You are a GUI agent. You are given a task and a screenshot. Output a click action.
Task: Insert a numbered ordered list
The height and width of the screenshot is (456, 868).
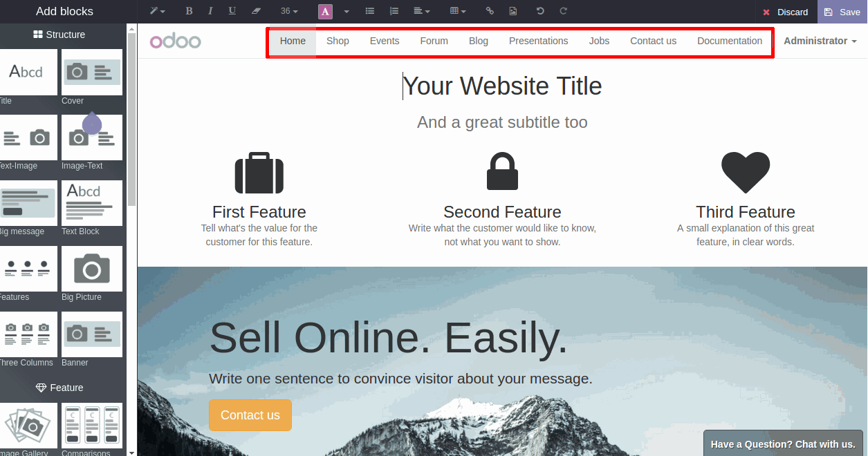tap(394, 11)
